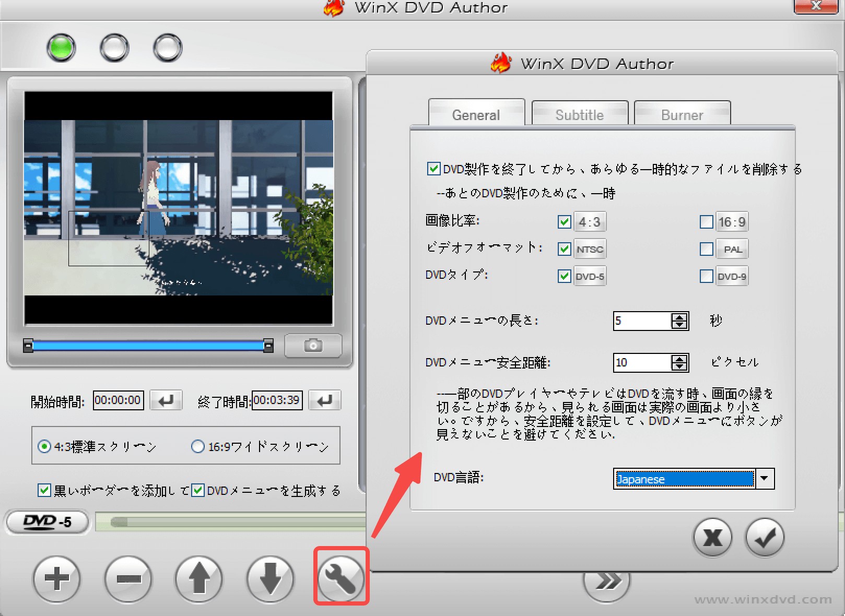This screenshot has width=845, height=616.
Task: Check the DVD-5 type box
Action: 564,276
